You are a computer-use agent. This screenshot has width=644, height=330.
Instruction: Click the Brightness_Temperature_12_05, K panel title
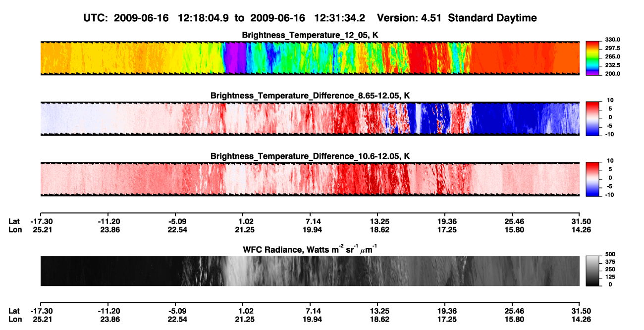click(310, 35)
